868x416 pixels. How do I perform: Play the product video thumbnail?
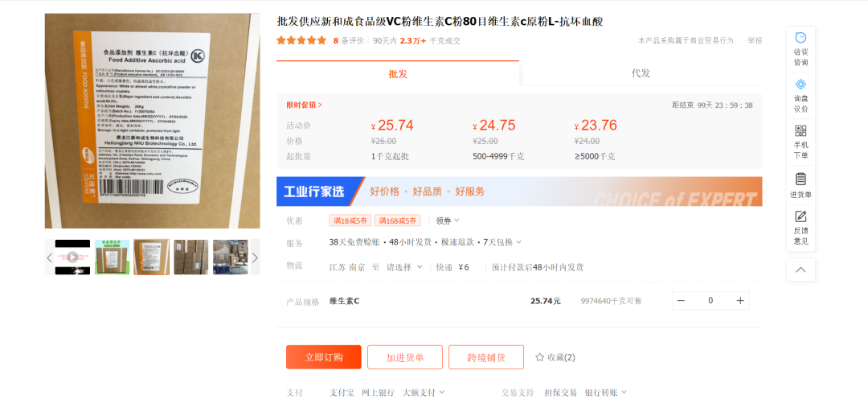(x=72, y=257)
